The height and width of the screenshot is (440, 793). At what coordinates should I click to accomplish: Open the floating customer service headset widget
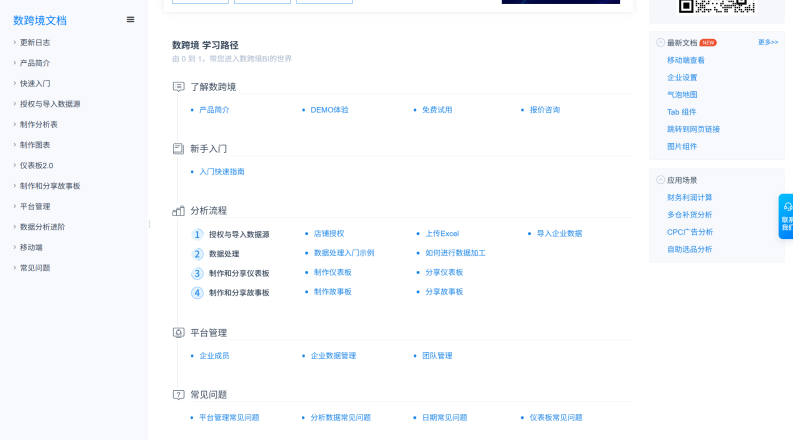pos(787,216)
